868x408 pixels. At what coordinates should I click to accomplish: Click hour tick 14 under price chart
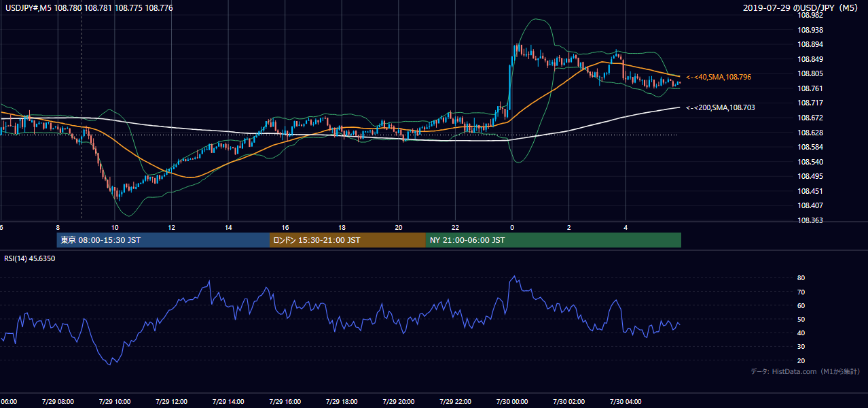coord(228,227)
